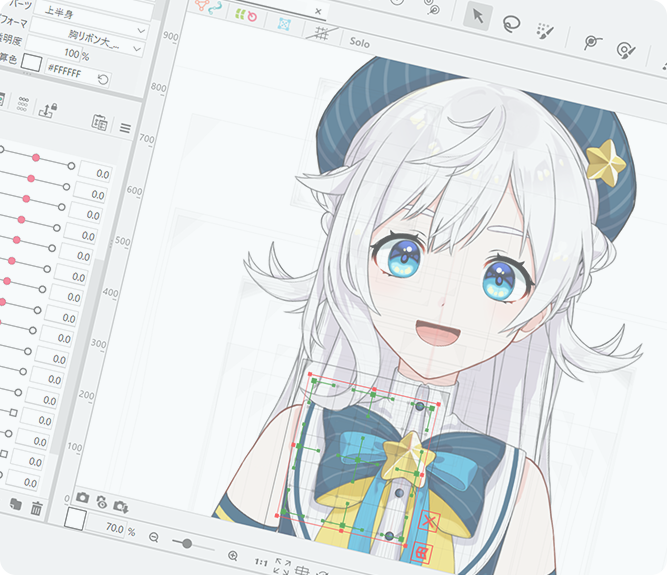
Task: Open the parameter panel hamburger menu
Action: coord(125,128)
